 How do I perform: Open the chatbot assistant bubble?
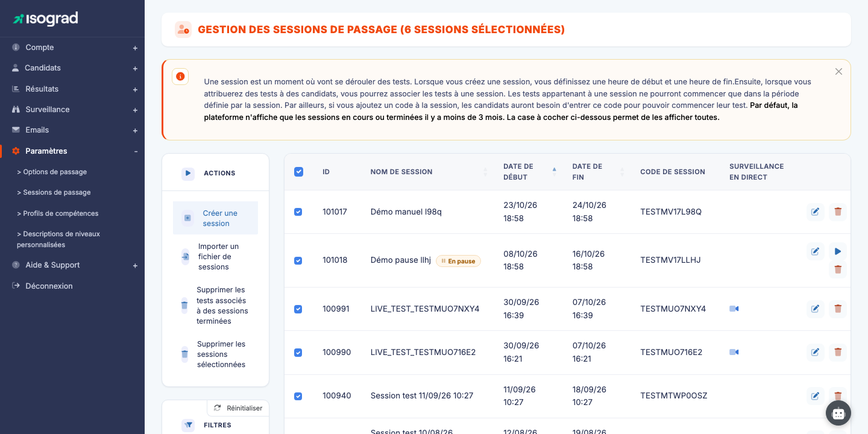pyautogui.click(x=838, y=413)
